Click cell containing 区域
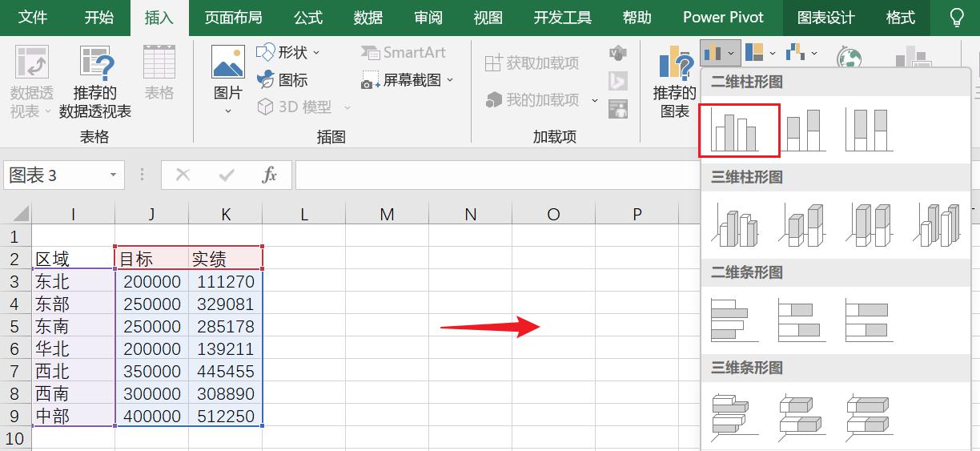The width and height of the screenshot is (980, 451). 73,259
